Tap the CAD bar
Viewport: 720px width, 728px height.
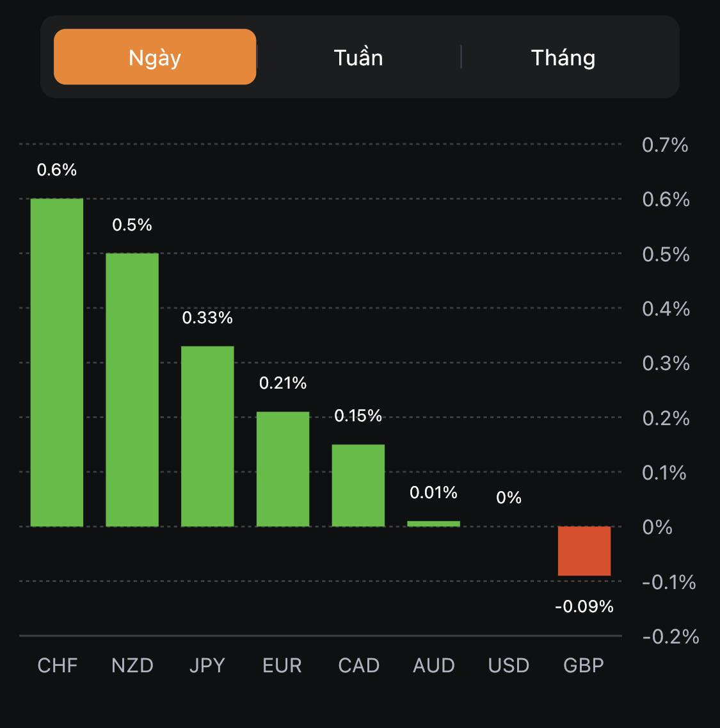(x=358, y=485)
